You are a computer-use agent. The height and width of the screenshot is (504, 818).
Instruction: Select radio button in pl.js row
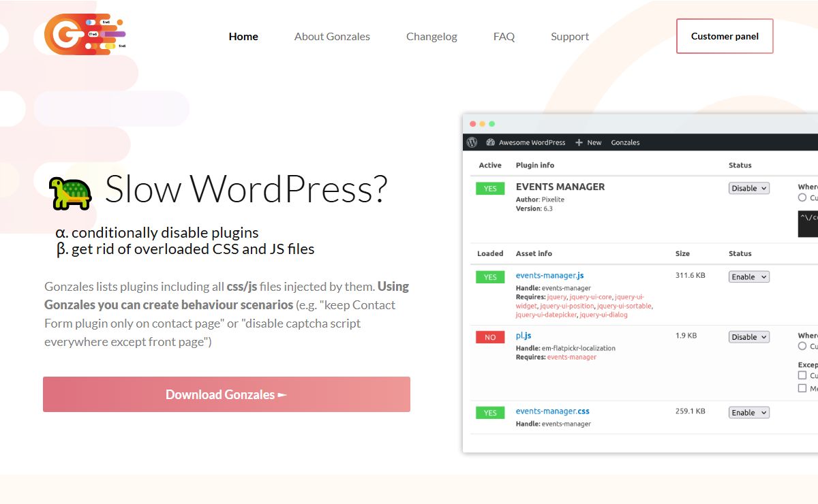(x=802, y=347)
